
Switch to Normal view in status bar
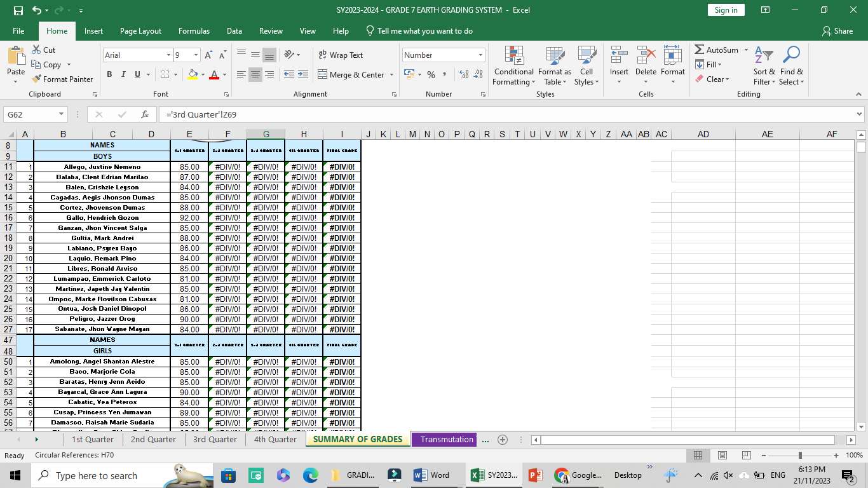(x=698, y=456)
